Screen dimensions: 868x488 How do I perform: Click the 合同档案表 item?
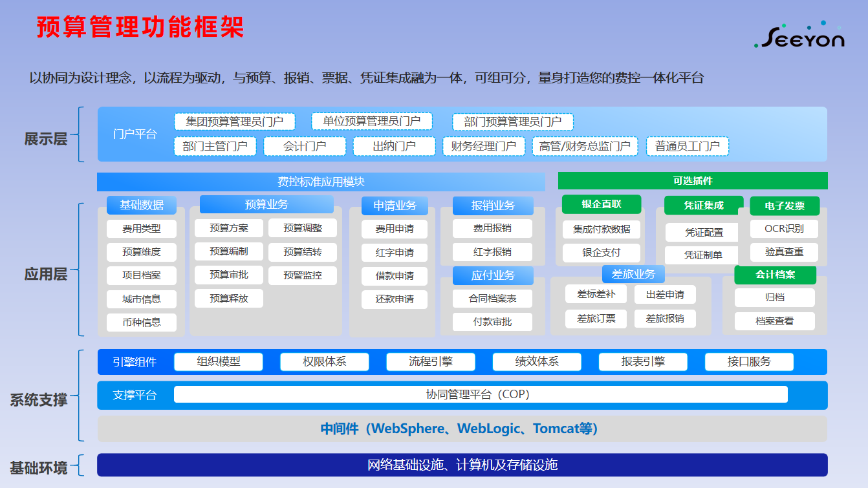click(492, 299)
